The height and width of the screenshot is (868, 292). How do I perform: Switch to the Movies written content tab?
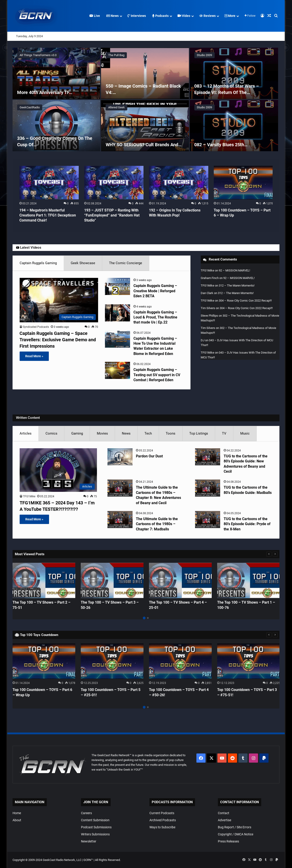(102, 433)
